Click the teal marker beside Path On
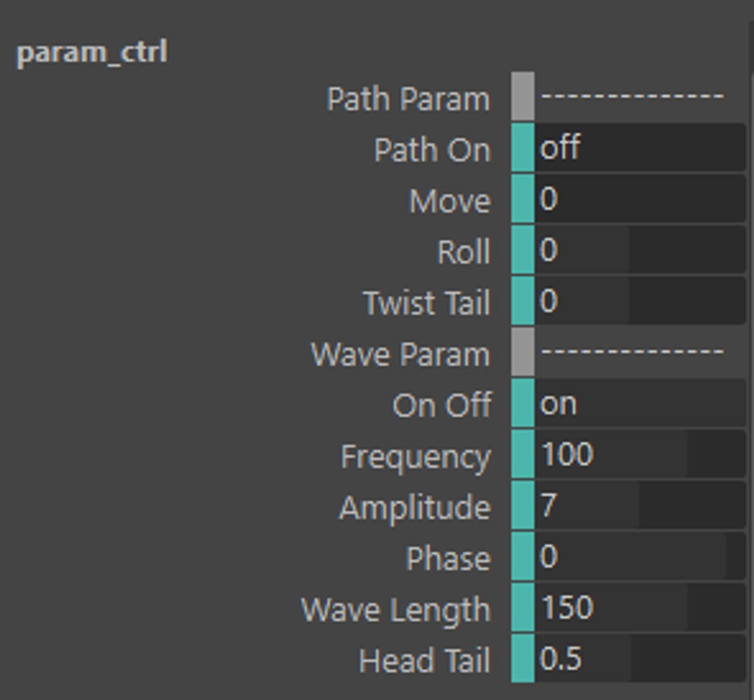754x700 pixels. pyautogui.click(x=523, y=148)
